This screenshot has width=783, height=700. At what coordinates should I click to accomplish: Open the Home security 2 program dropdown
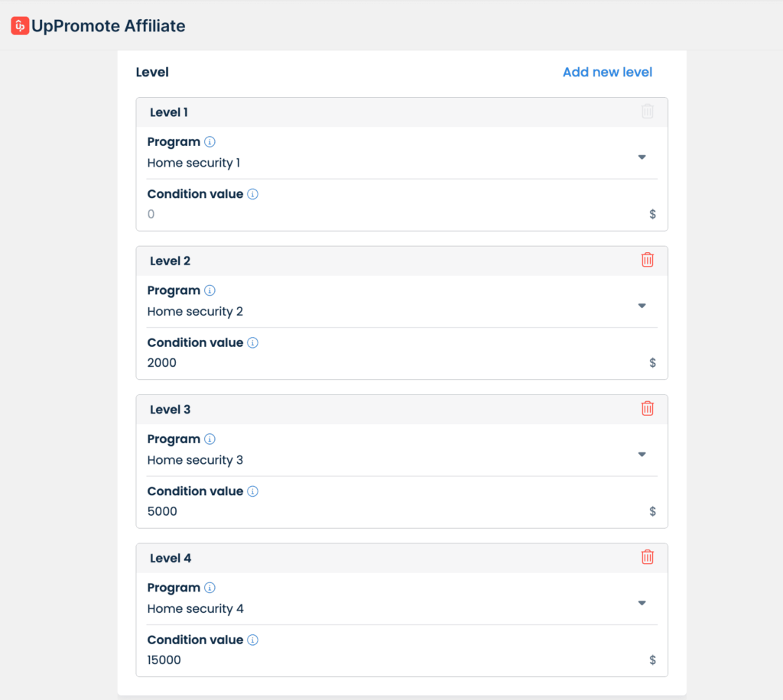[x=641, y=306]
